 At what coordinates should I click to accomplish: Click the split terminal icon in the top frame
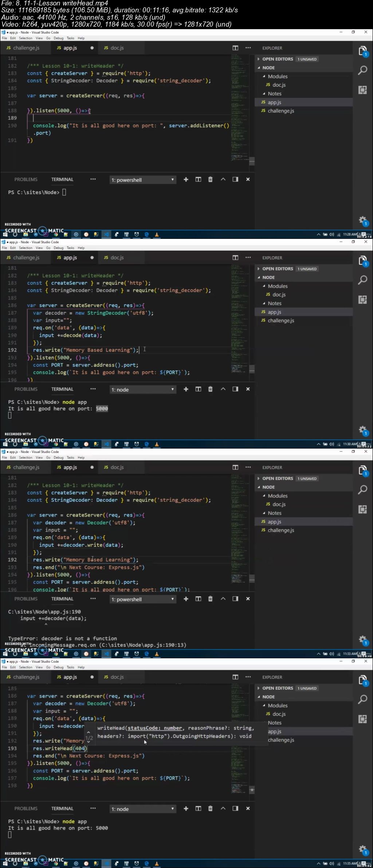click(x=198, y=179)
